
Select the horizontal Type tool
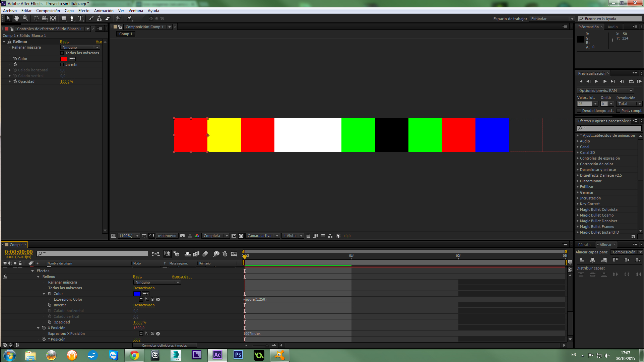80,18
